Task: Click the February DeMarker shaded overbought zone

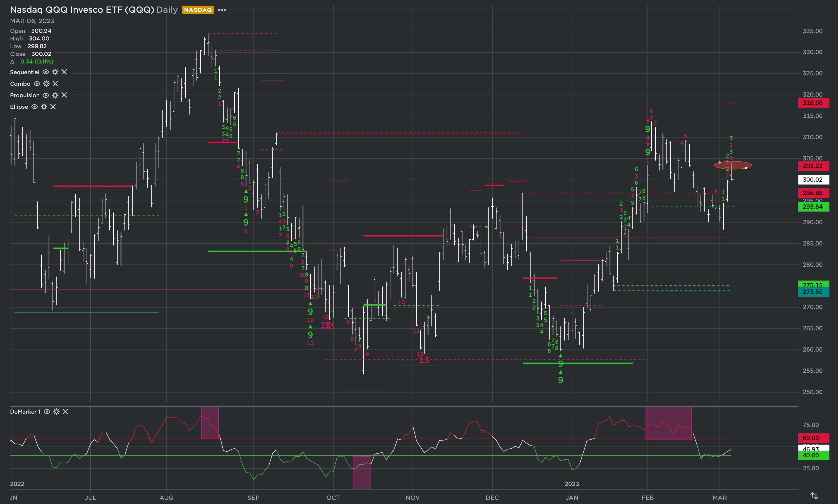Action: coord(668,424)
